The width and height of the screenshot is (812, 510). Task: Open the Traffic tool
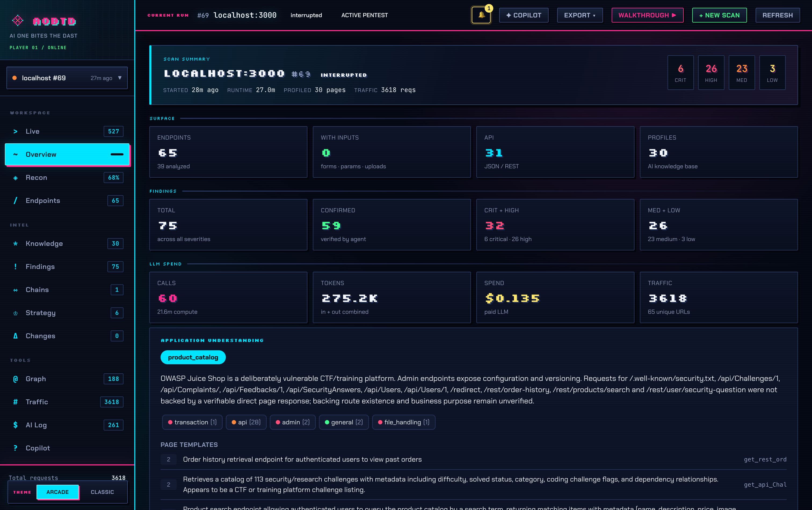click(x=67, y=402)
